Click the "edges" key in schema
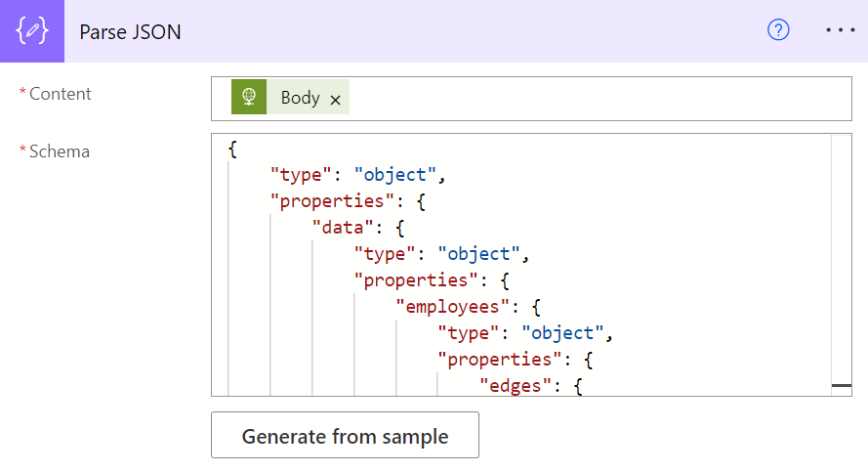This screenshot has width=868, height=472. pyautogui.click(x=516, y=386)
